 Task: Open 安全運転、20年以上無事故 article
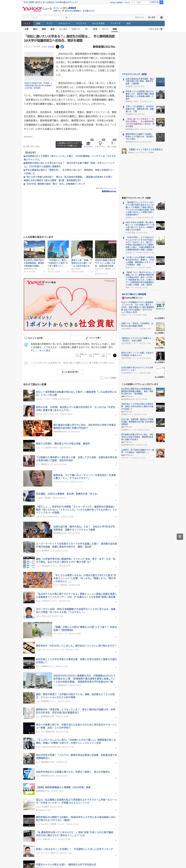coord(67,494)
